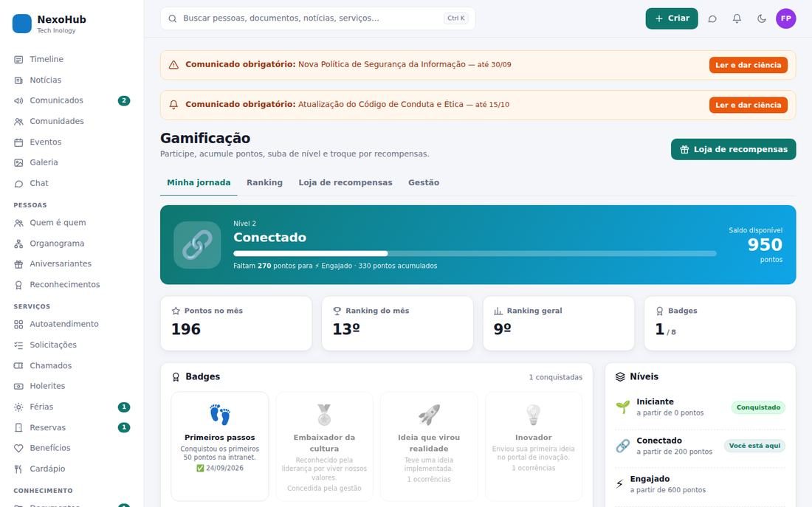The image size is (812, 507).
Task: Click the Pontos no mês card
Action: tap(236, 323)
